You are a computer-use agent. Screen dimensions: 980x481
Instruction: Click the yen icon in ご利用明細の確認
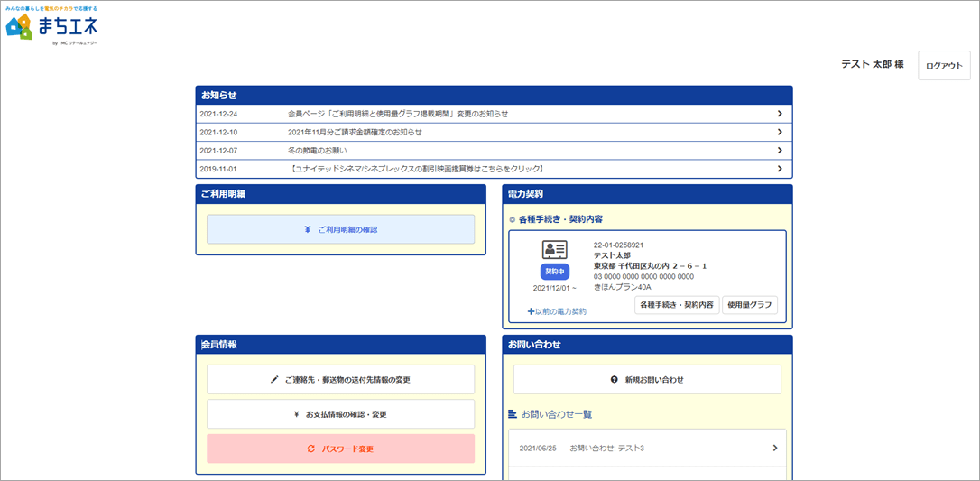pyautogui.click(x=308, y=229)
